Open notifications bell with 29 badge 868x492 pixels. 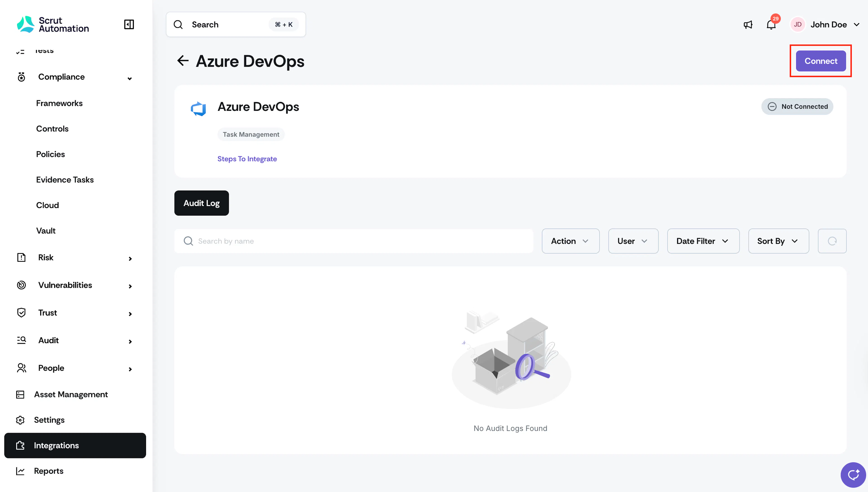point(771,24)
